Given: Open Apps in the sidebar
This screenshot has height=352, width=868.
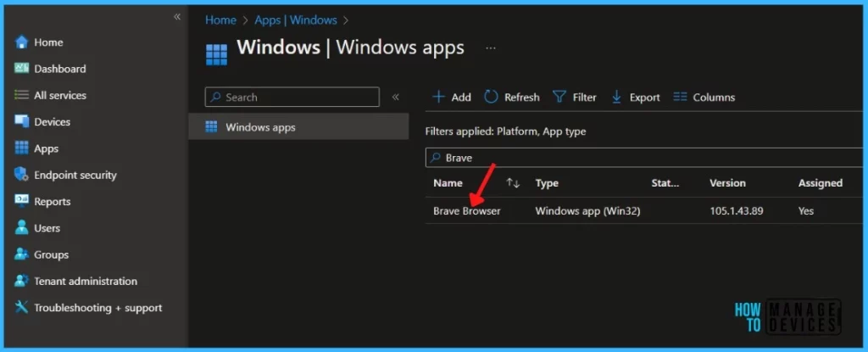Looking at the screenshot, I should click(36, 148).
